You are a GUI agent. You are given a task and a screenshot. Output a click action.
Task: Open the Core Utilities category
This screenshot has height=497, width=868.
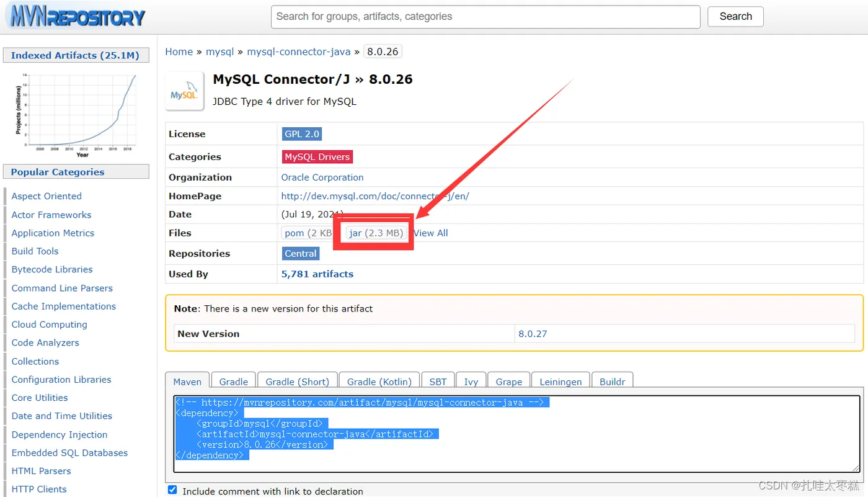point(40,398)
